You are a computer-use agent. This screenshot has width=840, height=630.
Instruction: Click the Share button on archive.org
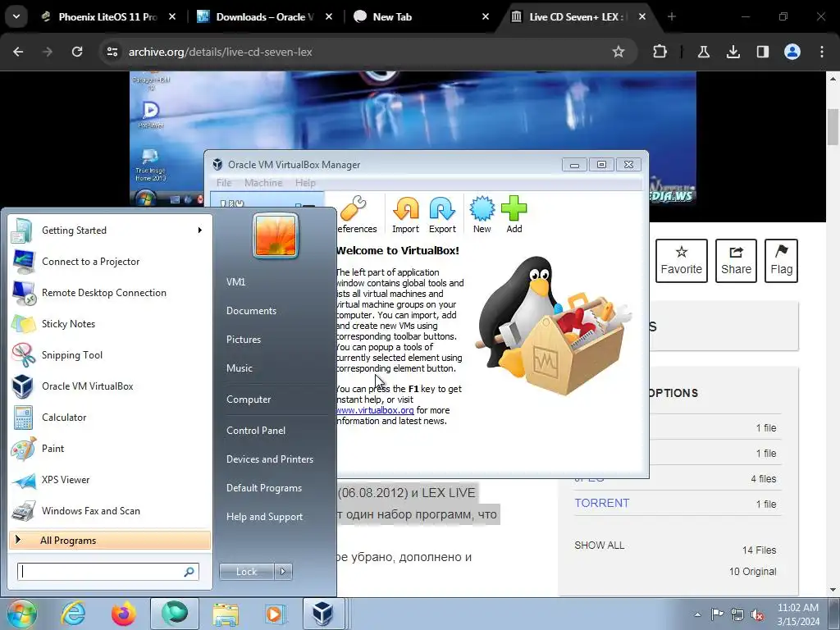(x=736, y=261)
